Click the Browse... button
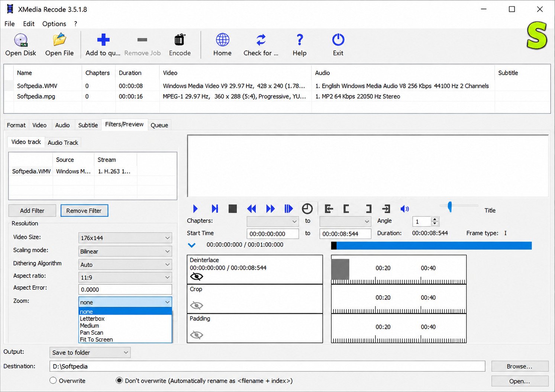This screenshot has width=555, height=392. (520, 366)
